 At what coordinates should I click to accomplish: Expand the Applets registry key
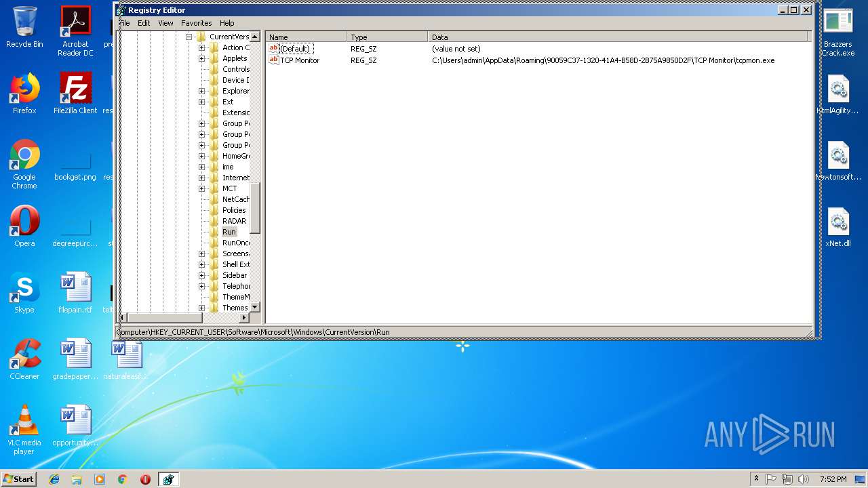[x=201, y=58]
